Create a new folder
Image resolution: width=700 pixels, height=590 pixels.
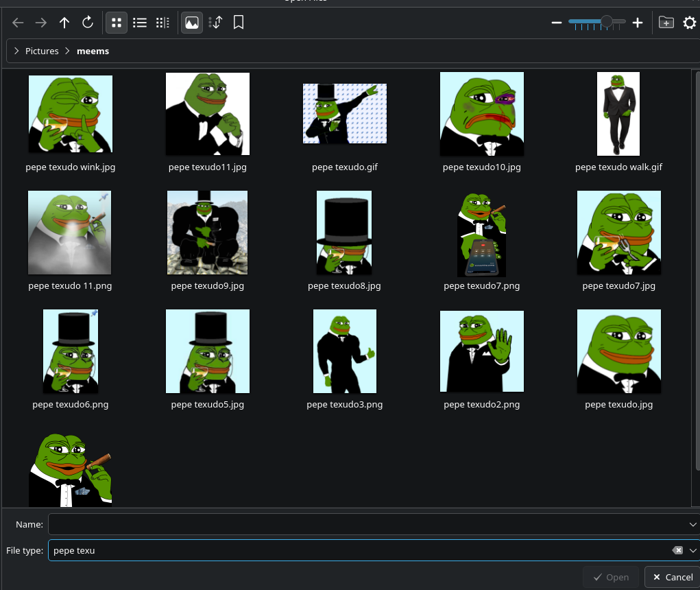click(666, 23)
